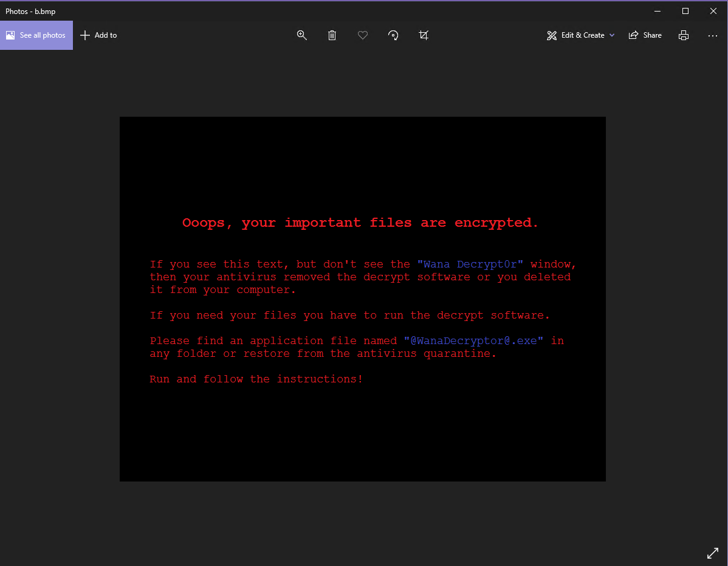Rotate the image using rotate icon
728x566 pixels.
(x=393, y=35)
